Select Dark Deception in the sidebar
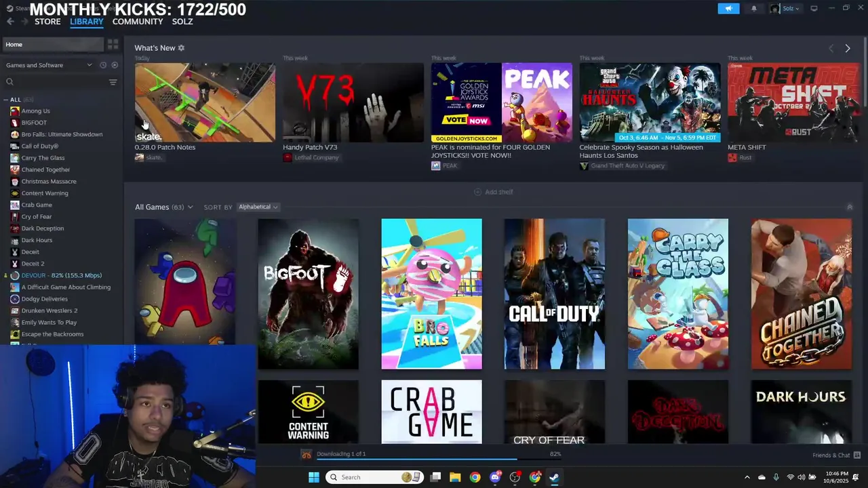 click(43, 228)
